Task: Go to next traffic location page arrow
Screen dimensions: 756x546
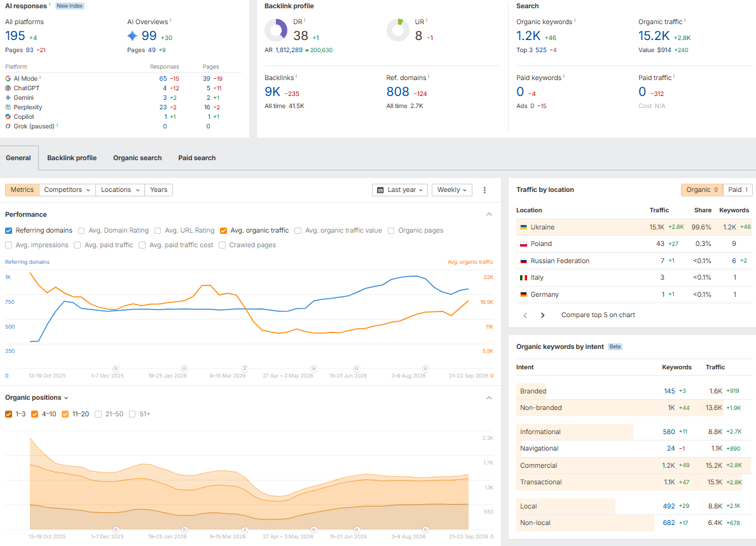Action: [x=542, y=315]
